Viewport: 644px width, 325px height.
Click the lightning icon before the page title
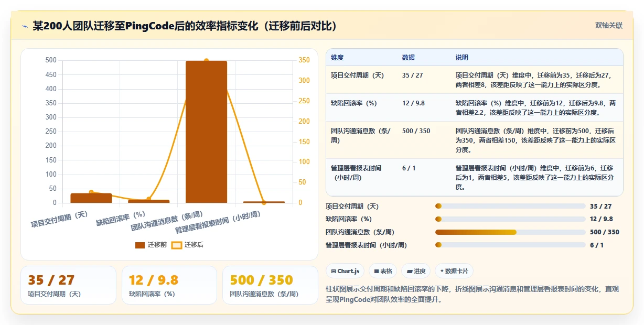coord(25,26)
